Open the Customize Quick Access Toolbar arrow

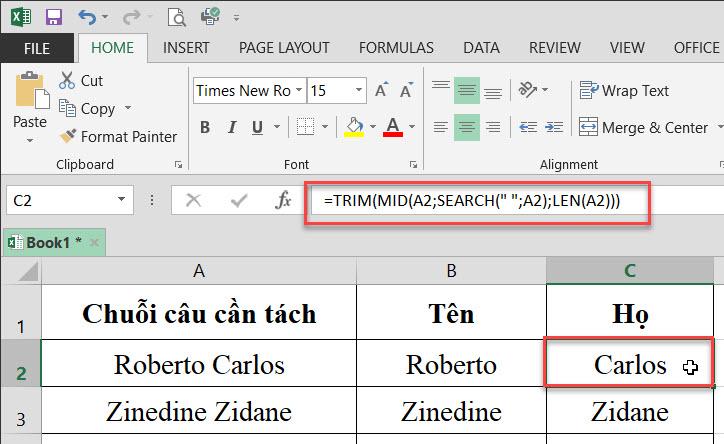tap(236, 18)
